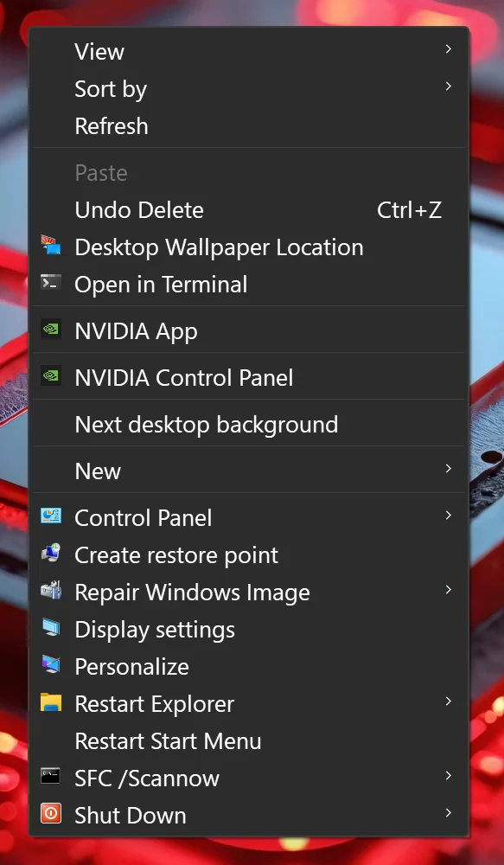This screenshot has height=865, width=504.
Task: Click the NVIDIA Control Panel logo icon
Action: coord(51,377)
